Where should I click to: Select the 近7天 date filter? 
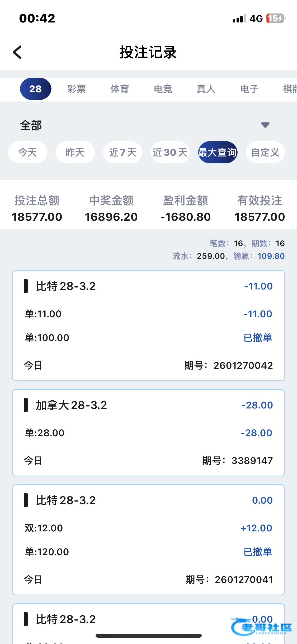pos(123,152)
